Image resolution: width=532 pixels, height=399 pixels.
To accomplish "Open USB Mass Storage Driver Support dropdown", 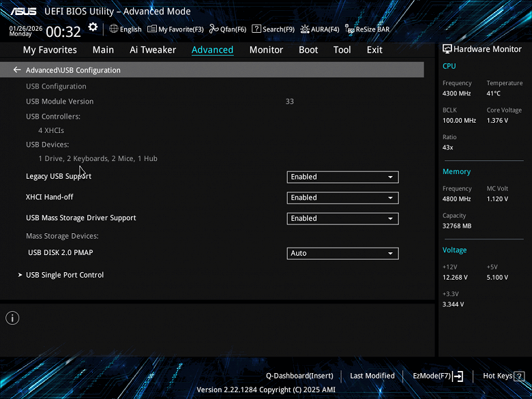I will (342, 218).
